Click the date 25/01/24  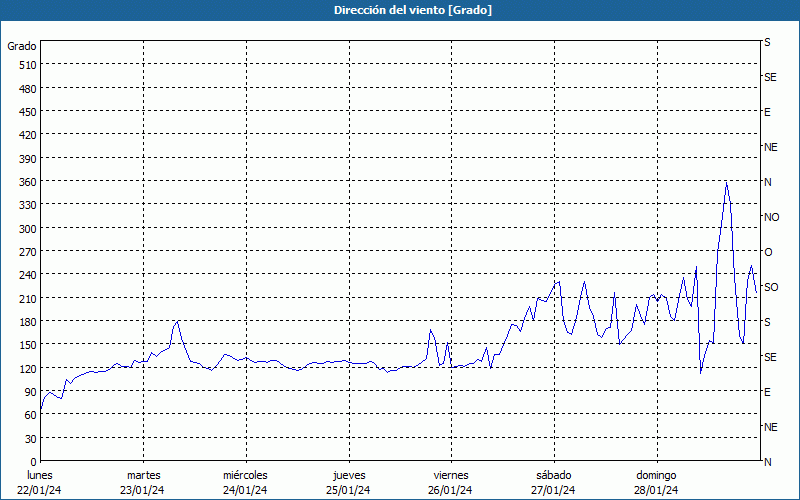tap(348, 490)
